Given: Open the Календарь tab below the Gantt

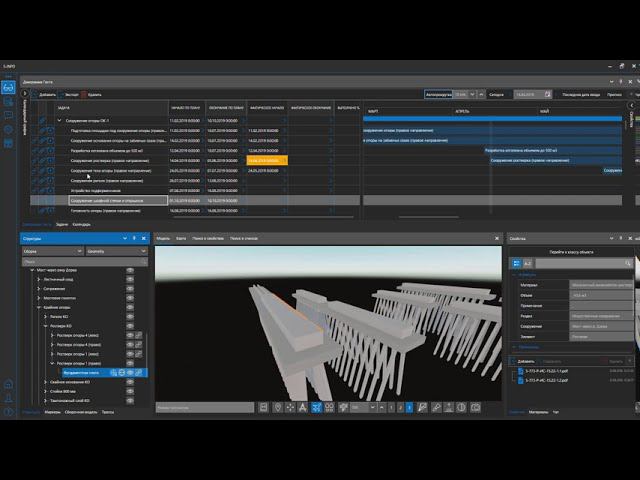Looking at the screenshot, I should (81, 224).
